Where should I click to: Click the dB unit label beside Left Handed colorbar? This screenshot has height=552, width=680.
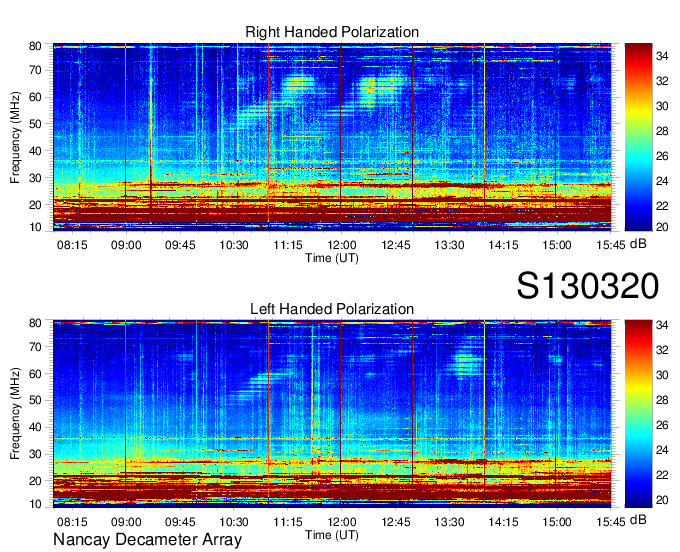638,520
